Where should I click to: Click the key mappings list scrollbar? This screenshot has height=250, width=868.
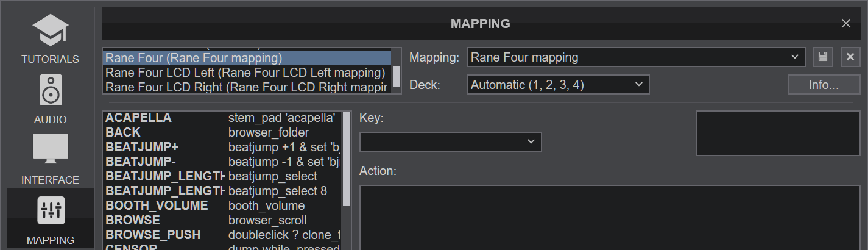[347, 160]
